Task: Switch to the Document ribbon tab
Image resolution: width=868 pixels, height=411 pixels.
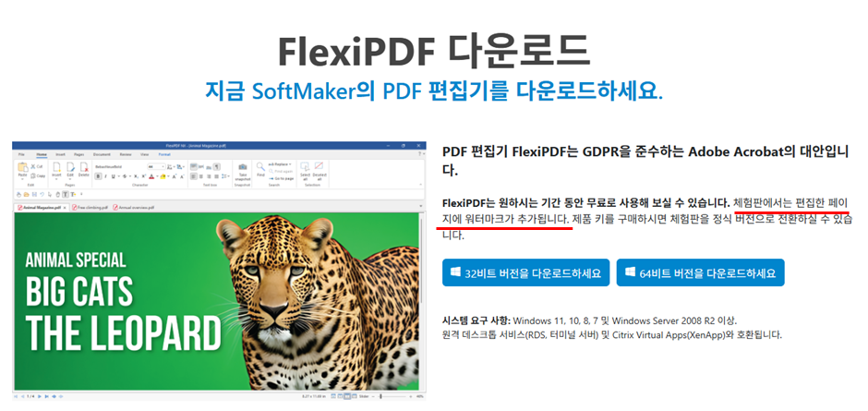Action: click(102, 154)
